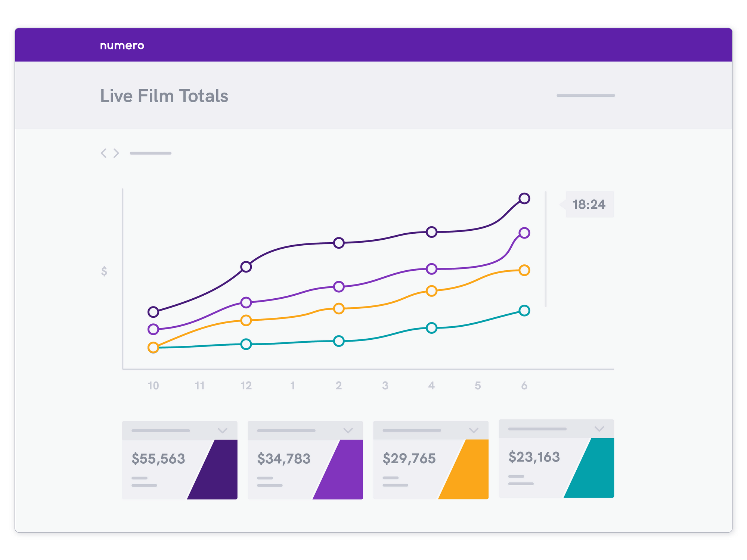Click dark purple data point at hour 4
747x560 pixels.
tap(432, 232)
